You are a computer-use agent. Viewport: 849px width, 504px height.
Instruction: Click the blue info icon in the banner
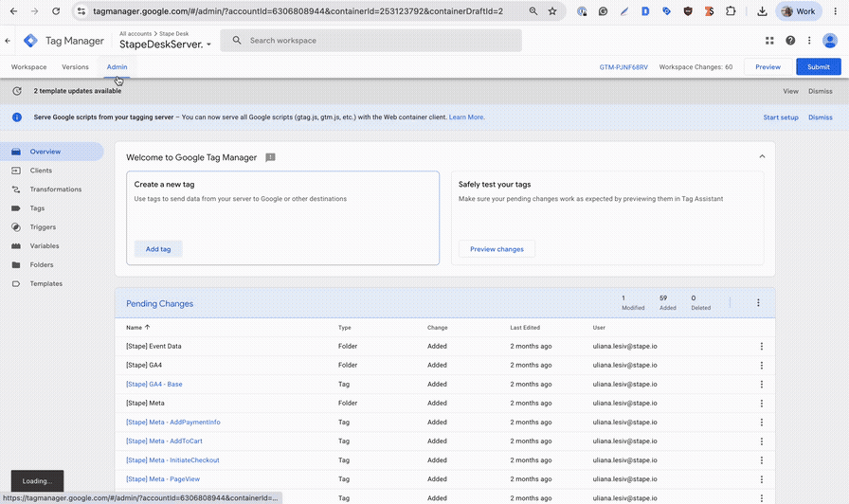click(17, 117)
